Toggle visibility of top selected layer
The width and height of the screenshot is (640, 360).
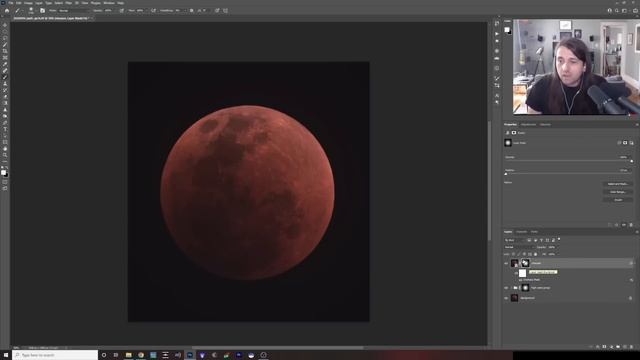506,263
